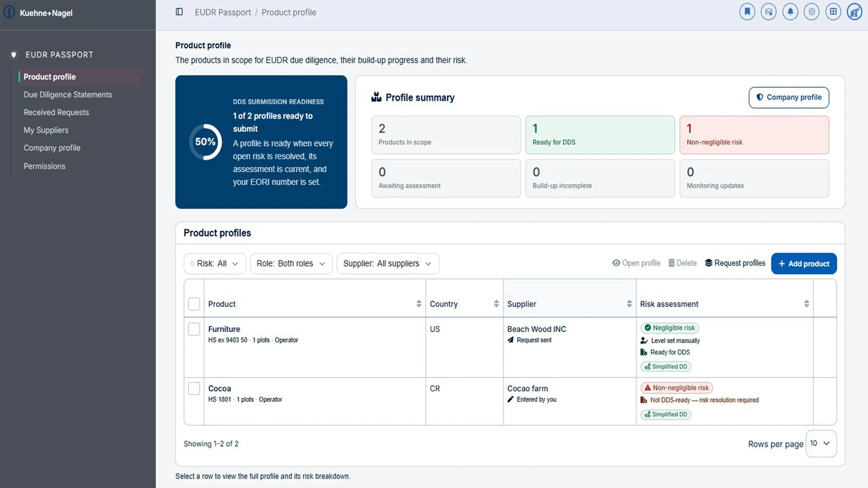The width and height of the screenshot is (868, 488).
Task: Open the notifications bell icon
Action: point(790,12)
